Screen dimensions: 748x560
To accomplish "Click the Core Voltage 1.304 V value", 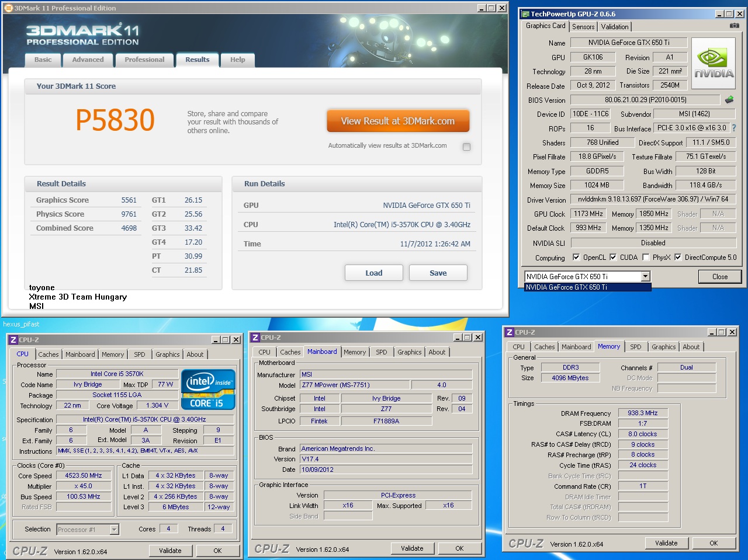I will point(157,405).
